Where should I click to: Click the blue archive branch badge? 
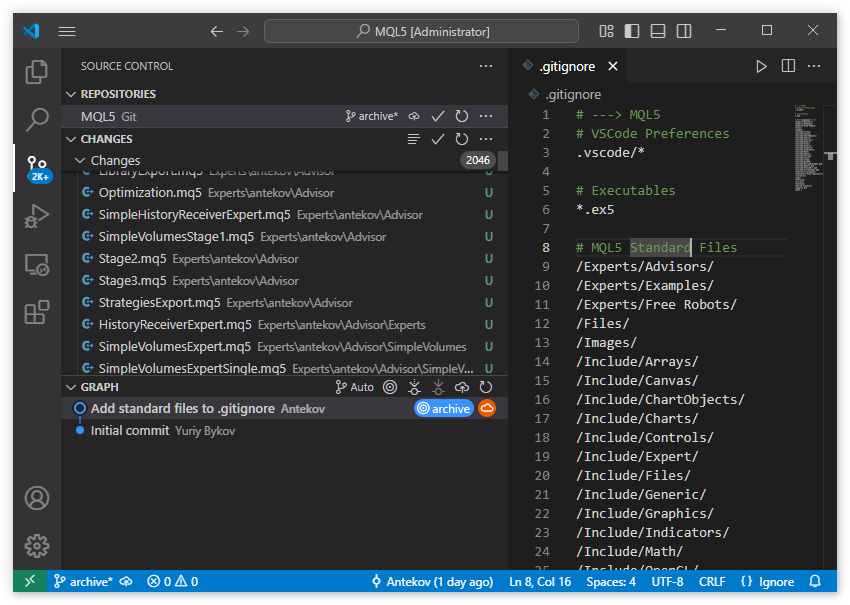(444, 408)
